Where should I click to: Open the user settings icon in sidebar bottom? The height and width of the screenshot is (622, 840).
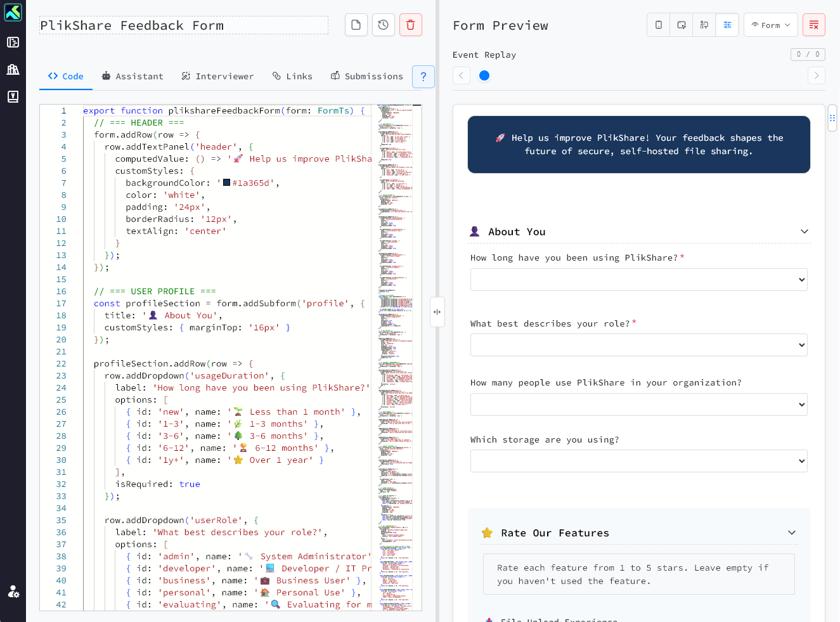pyautogui.click(x=13, y=592)
